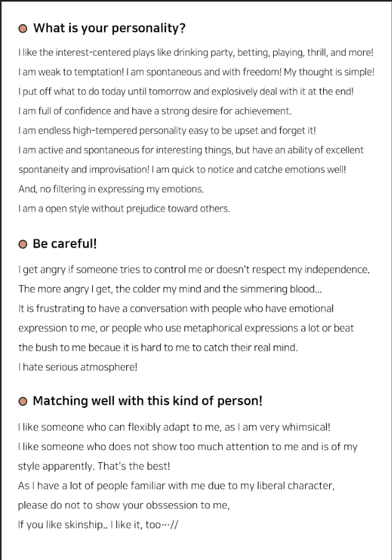The image size is (392, 560).
Task: Click the line 'I hate serious atmosphere!'
Action: [78, 367]
